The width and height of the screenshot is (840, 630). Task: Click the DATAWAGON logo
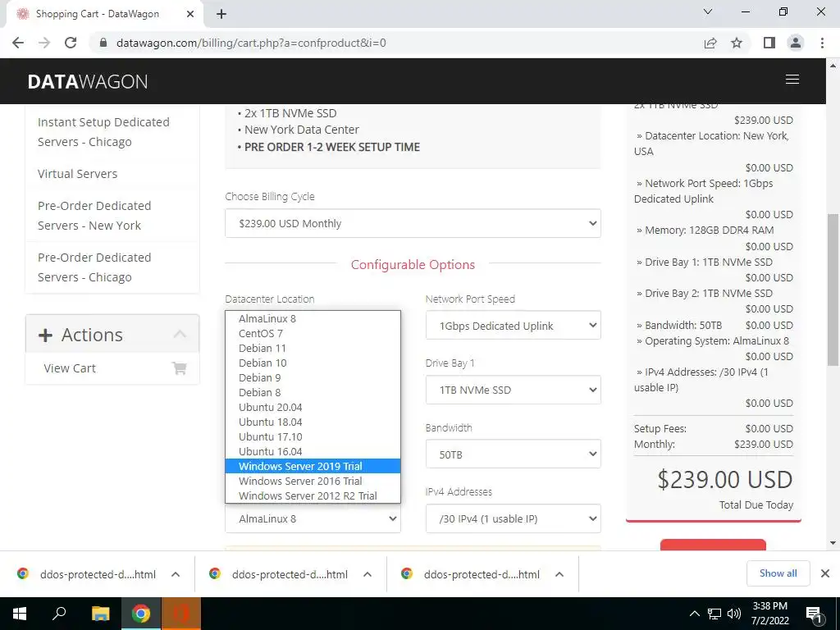coord(87,81)
